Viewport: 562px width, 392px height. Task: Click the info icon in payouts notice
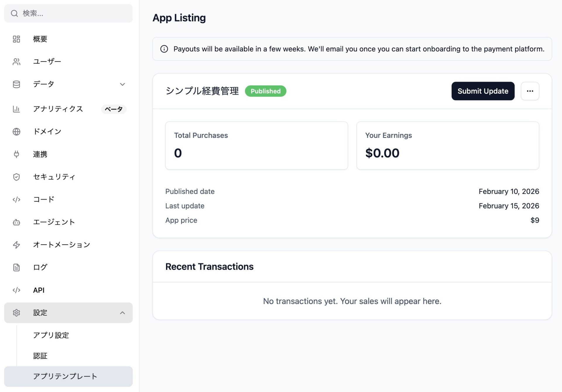coord(164,49)
